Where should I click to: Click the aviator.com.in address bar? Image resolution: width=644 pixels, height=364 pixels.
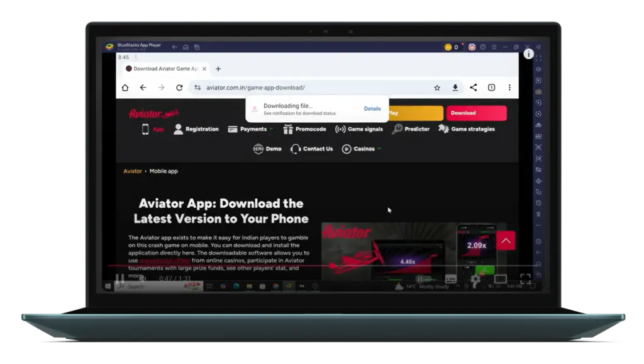pos(314,88)
